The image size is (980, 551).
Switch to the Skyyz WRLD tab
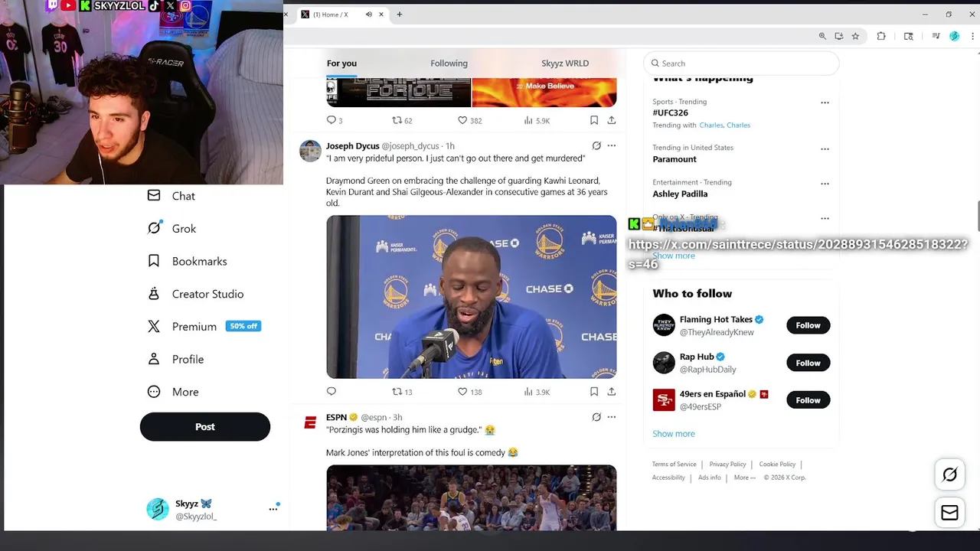tap(565, 64)
